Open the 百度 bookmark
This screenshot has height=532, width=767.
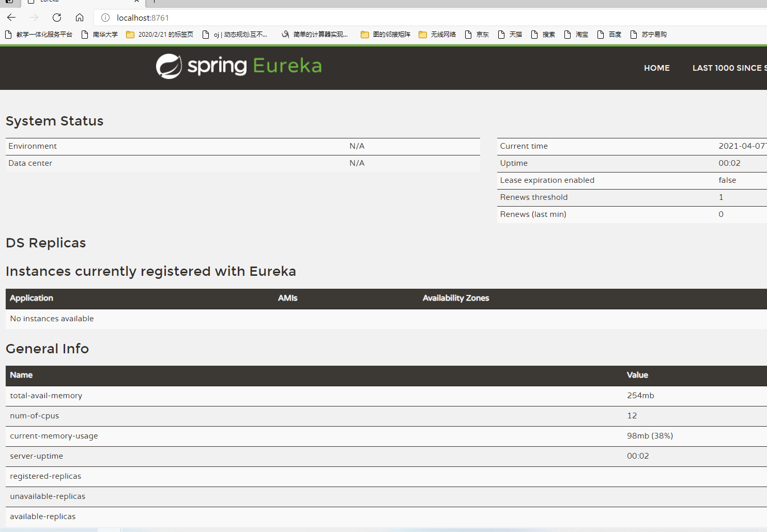point(609,35)
